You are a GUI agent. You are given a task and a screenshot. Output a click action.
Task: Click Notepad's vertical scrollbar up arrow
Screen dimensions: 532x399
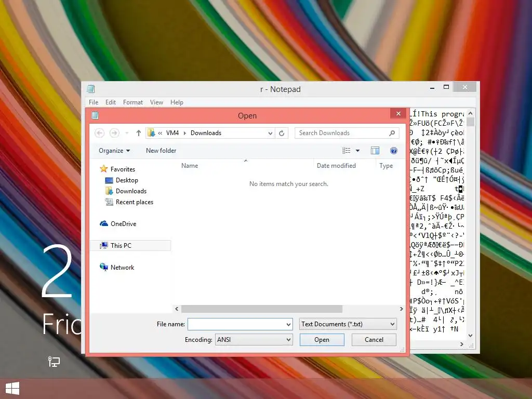point(470,113)
